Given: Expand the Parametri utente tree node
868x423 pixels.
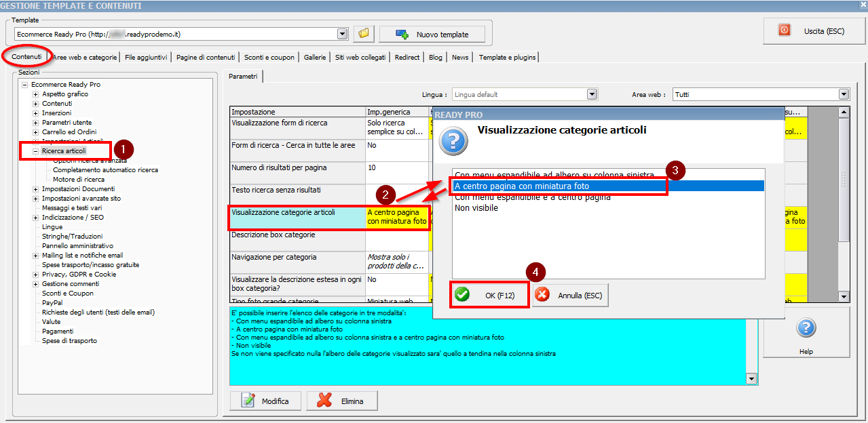Looking at the screenshot, I should click(x=36, y=123).
